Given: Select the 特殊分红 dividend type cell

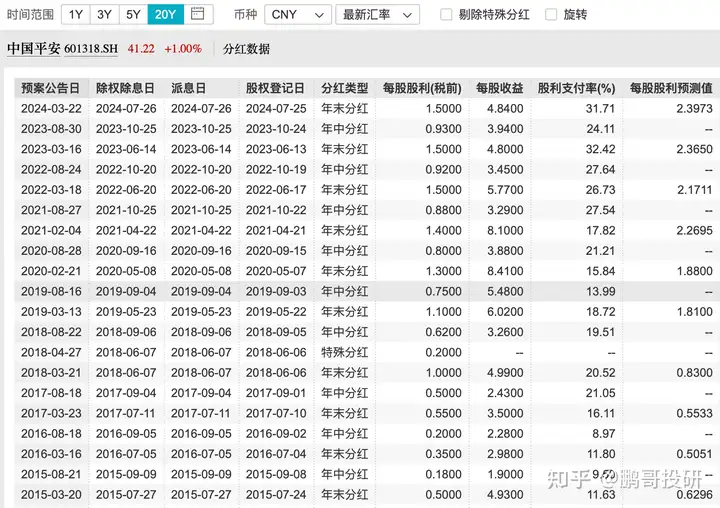Looking at the screenshot, I should 344,352.
